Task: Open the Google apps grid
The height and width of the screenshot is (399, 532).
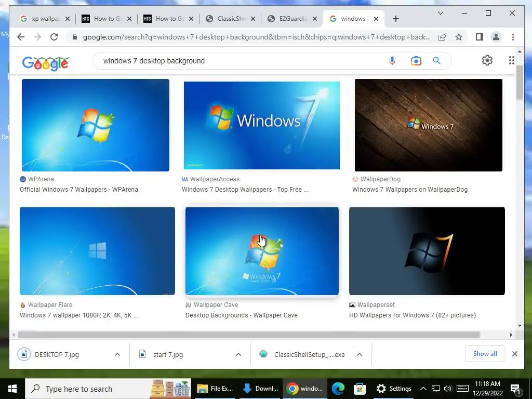Action: click(512, 60)
